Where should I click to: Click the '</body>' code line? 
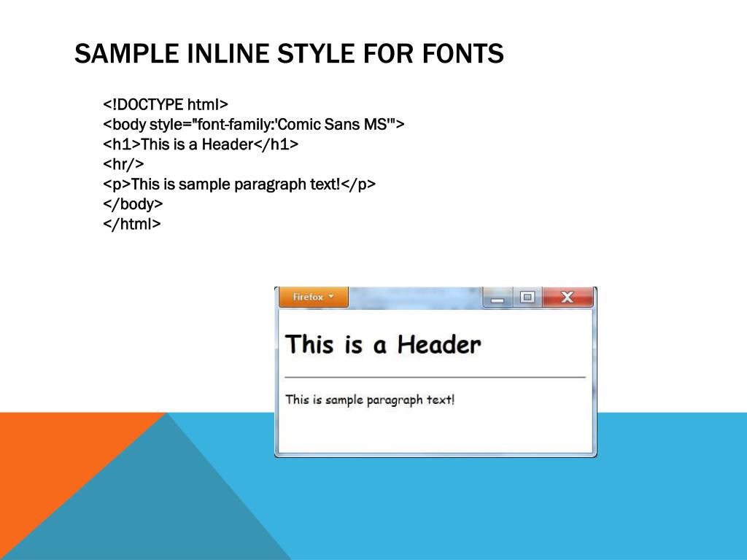point(133,204)
